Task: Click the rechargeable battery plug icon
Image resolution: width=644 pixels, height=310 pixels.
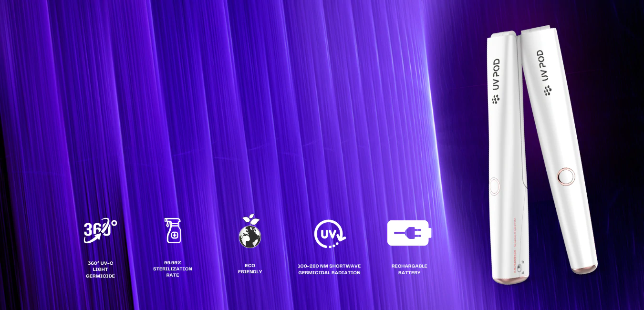Action: coord(409,233)
